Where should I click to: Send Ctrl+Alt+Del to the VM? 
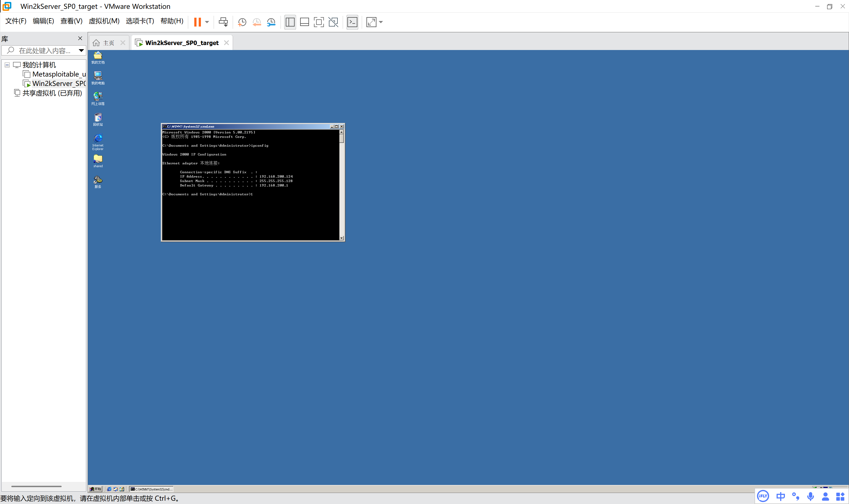pos(223,22)
